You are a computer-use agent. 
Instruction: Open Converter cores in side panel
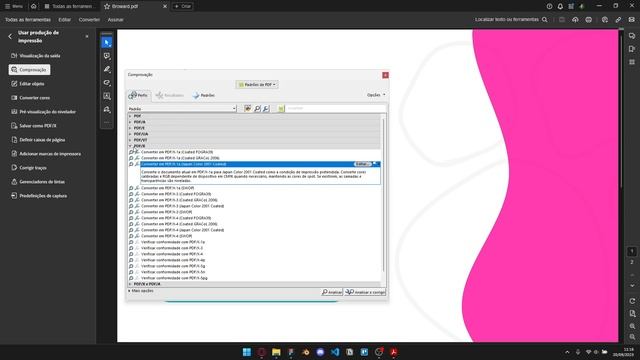[x=31, y=98]
